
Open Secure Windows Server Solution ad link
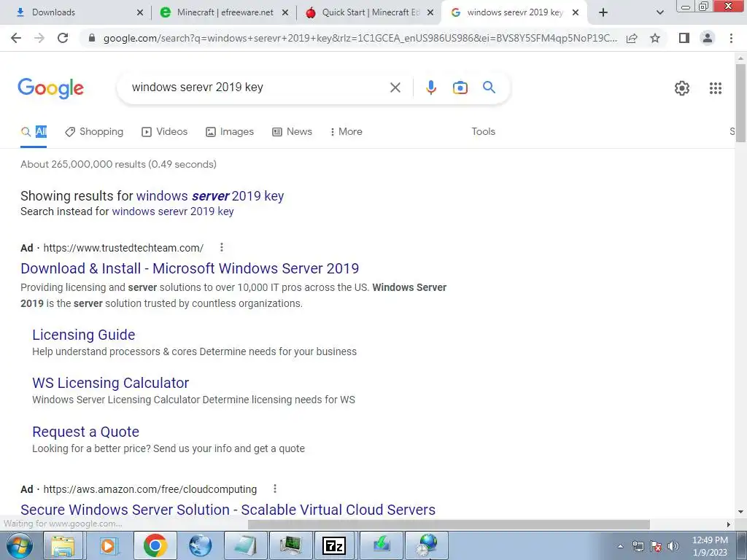[x=228, y=510]
